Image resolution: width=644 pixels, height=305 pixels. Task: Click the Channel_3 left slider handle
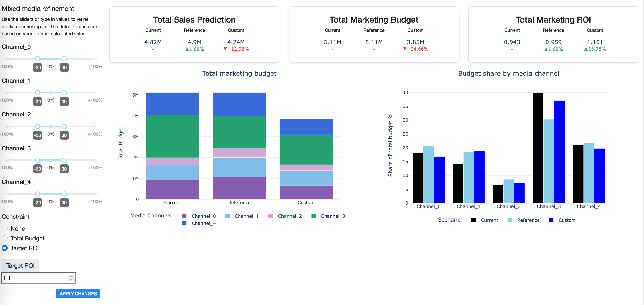tap(37, 160)
